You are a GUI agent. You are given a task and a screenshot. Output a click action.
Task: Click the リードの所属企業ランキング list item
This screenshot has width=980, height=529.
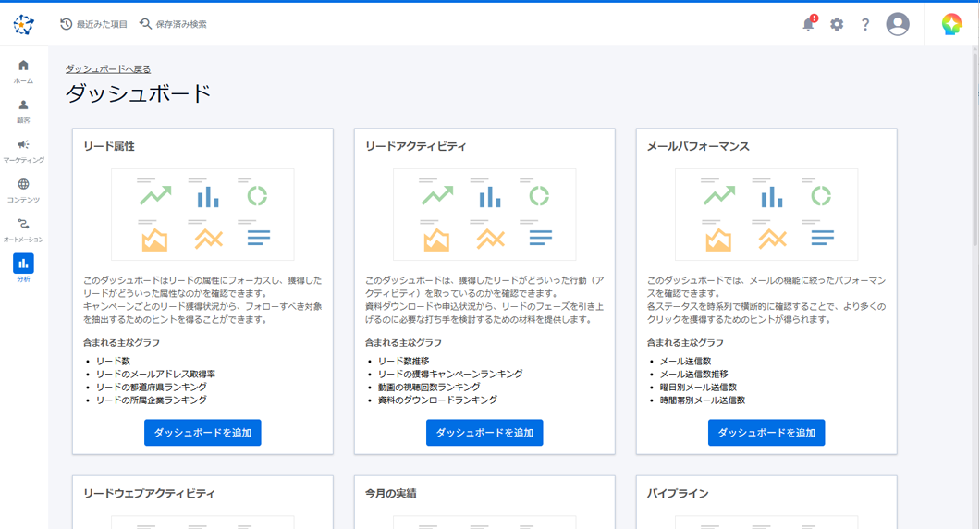click(152, 400)
